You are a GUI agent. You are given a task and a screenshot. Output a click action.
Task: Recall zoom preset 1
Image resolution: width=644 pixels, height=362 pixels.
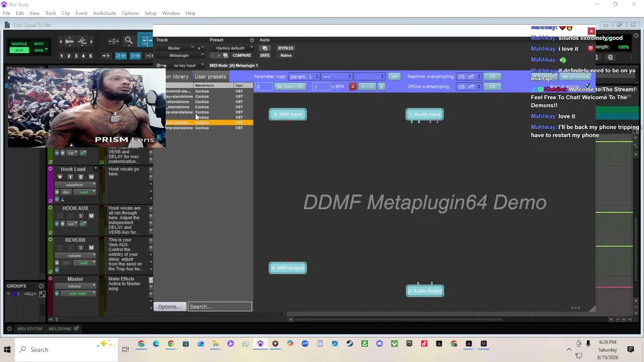(x=61, y=56)
